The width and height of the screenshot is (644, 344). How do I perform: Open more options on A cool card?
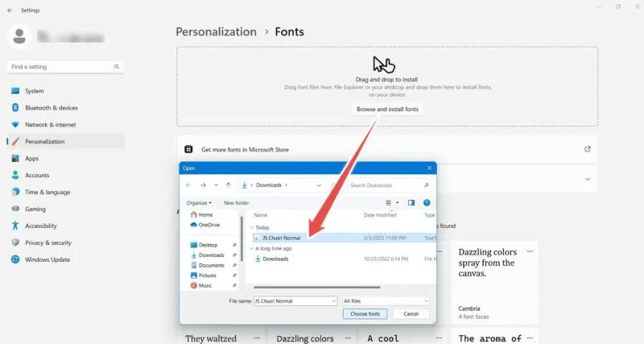(439, 338)
